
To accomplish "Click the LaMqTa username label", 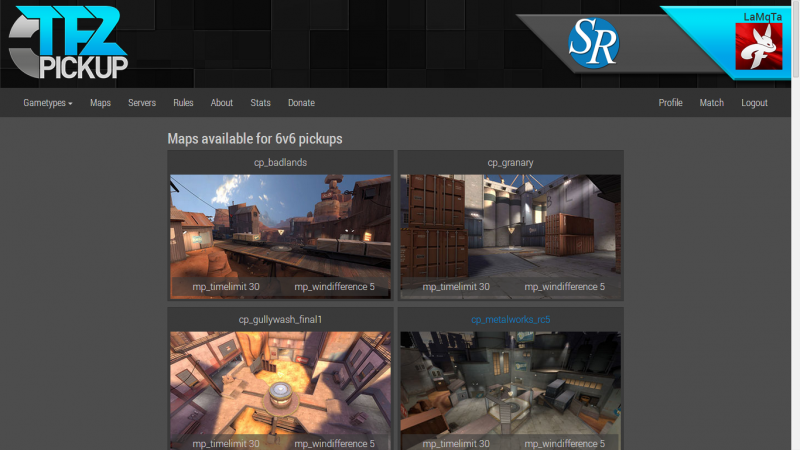I will tap(762, 17).
